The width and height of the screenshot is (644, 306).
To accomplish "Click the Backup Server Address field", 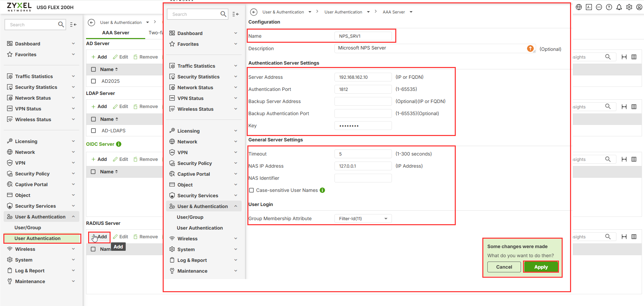I will point(363,101).
